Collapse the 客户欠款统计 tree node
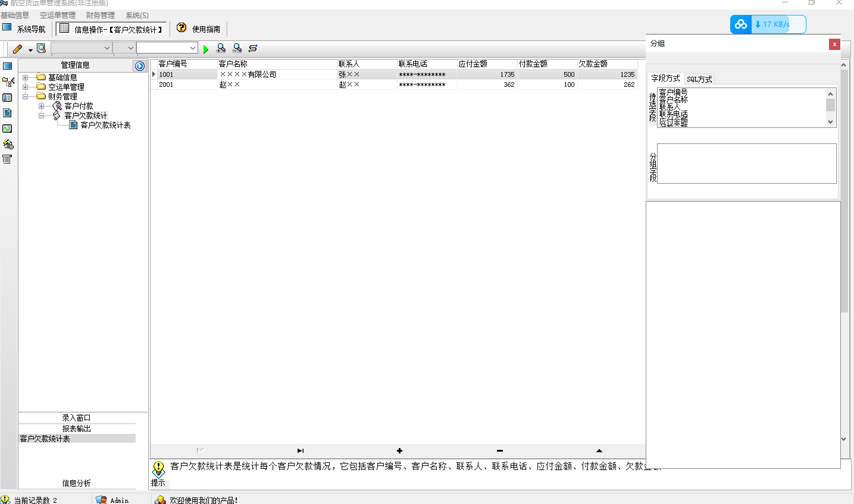The height and width of the screenshot is (504, 854). tap(41, 115)
